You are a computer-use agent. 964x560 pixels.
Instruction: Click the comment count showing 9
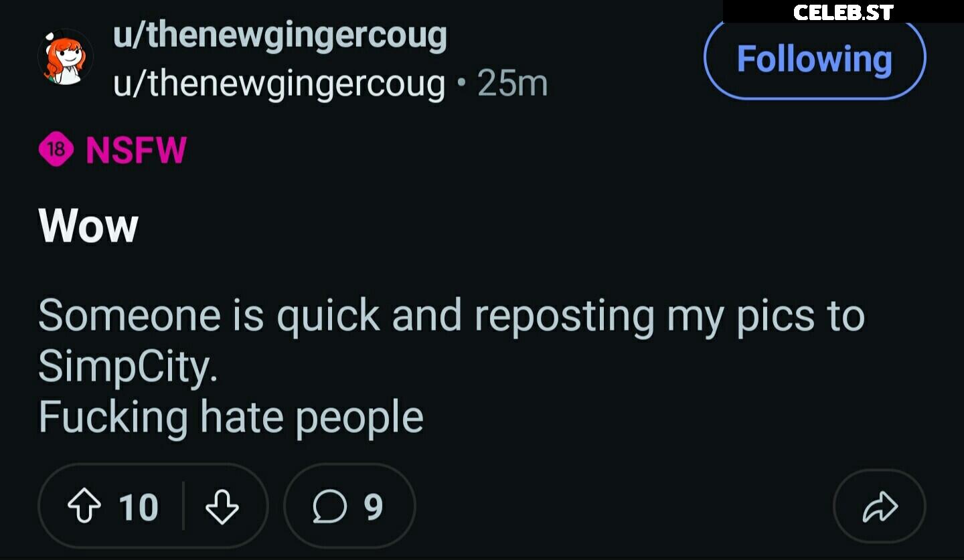[x=374, y=506]
